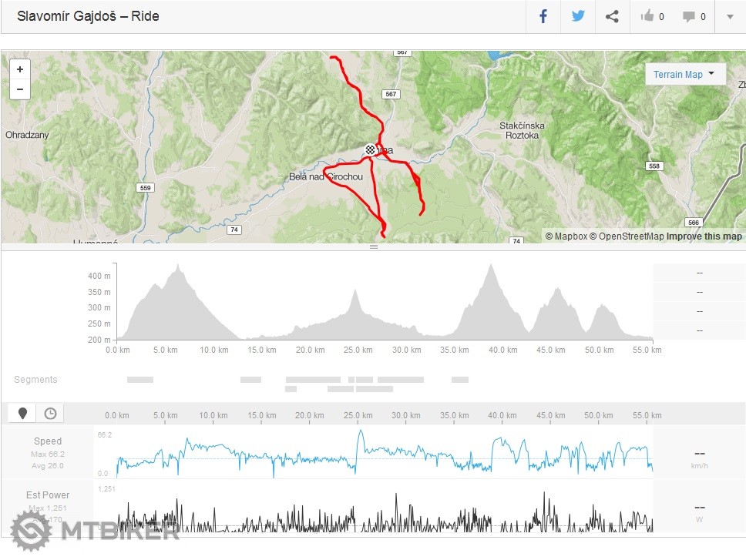This screenshot has width=746, height=560.
Task: Click the elevation peak near 38 km
Action: 490,267
